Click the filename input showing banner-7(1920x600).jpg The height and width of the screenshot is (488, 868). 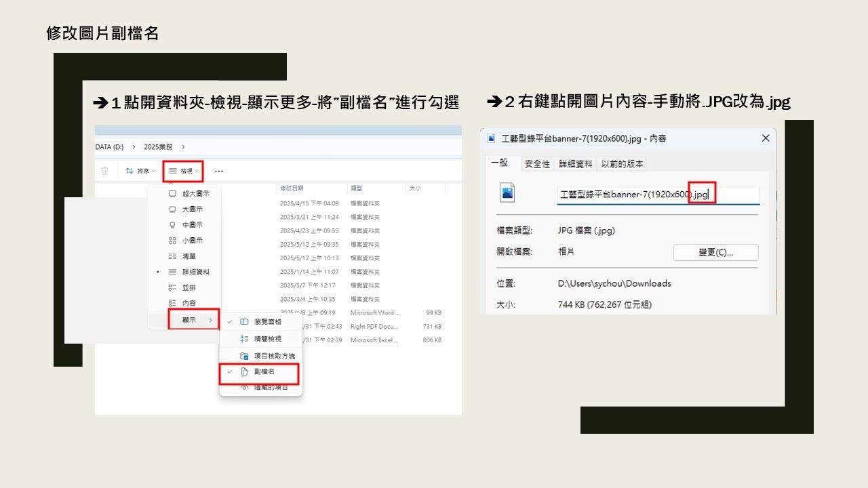tap(651, 193)
